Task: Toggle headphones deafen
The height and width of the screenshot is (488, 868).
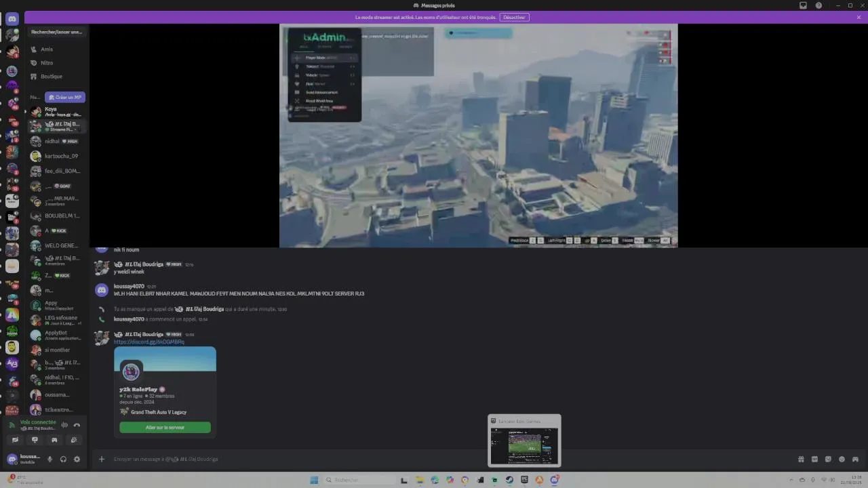Action: (x=63, y=459)
